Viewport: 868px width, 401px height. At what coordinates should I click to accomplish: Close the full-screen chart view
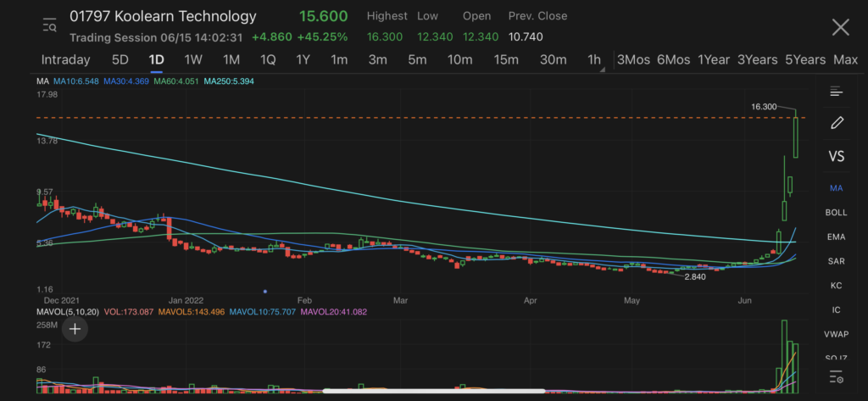tap(840, 26)
